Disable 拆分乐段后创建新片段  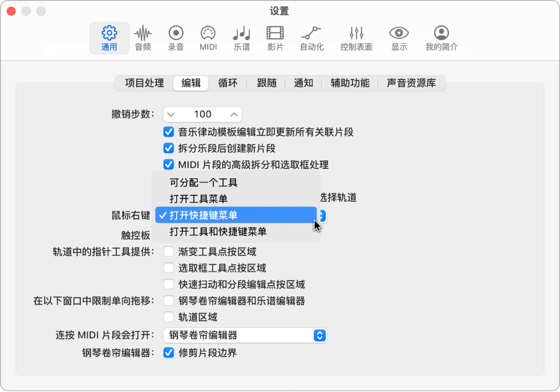168,148
